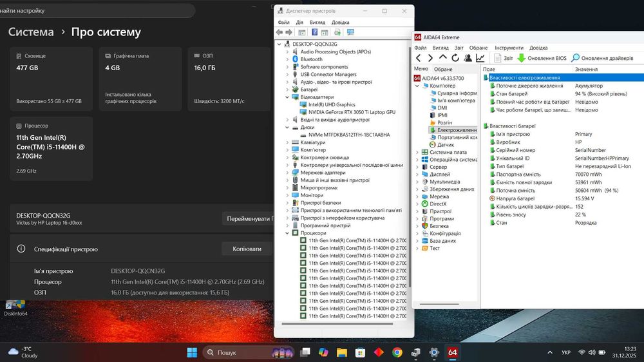Click the Паспортна ємність row in AIDA64

coord(563,174)
